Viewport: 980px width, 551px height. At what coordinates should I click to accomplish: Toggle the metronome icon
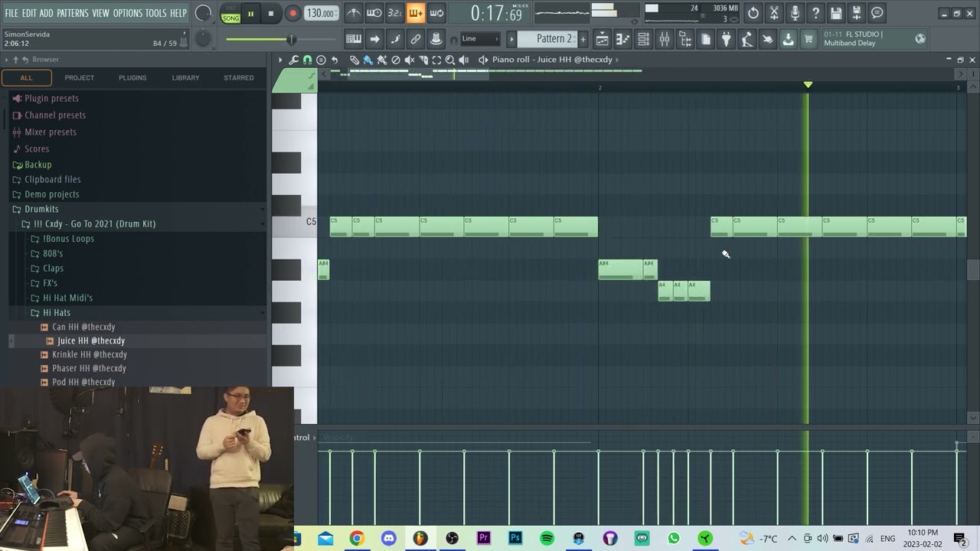[353, 13]
